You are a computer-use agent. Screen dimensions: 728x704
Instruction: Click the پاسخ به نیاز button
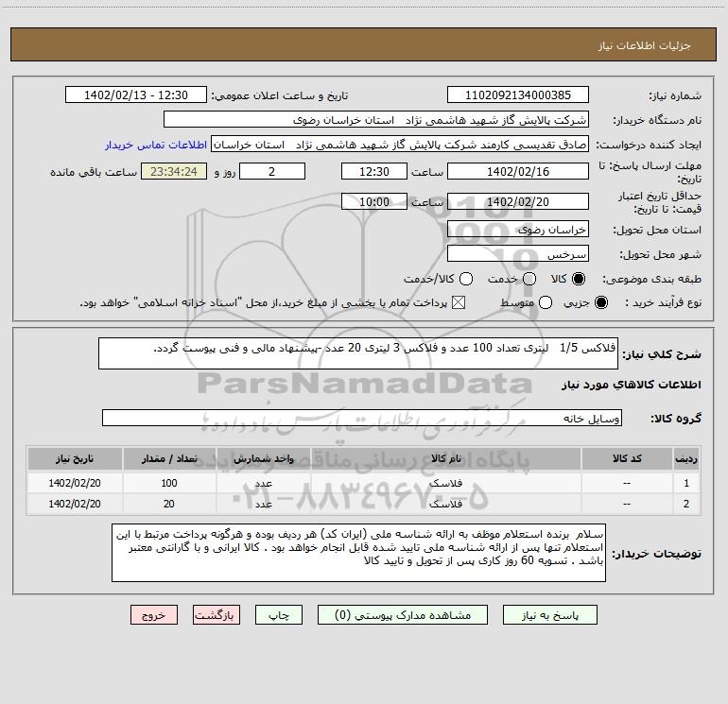click(x=549, y=615)
